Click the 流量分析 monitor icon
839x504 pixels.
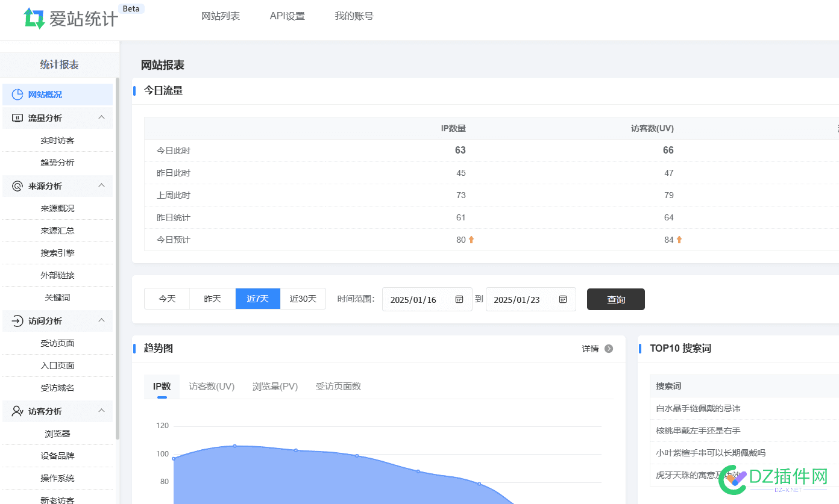(17, 118)
